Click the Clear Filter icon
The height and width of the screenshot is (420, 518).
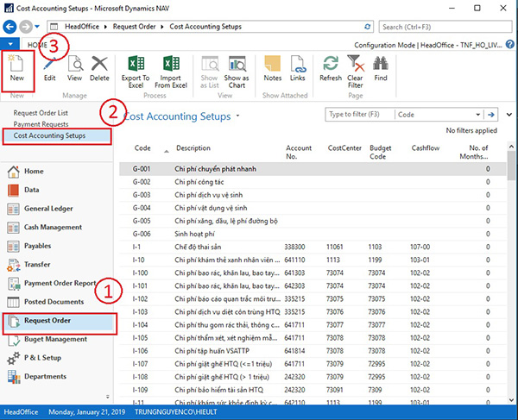pos(355,64)
